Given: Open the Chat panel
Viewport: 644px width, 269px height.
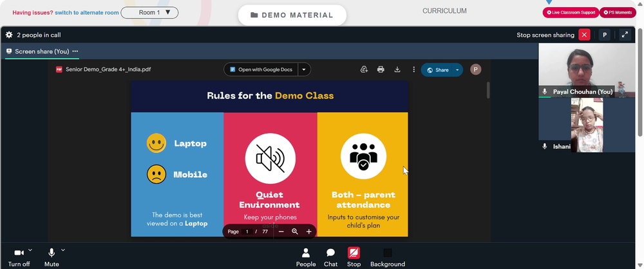Looking at the screenshot, I should click(330, 257).
